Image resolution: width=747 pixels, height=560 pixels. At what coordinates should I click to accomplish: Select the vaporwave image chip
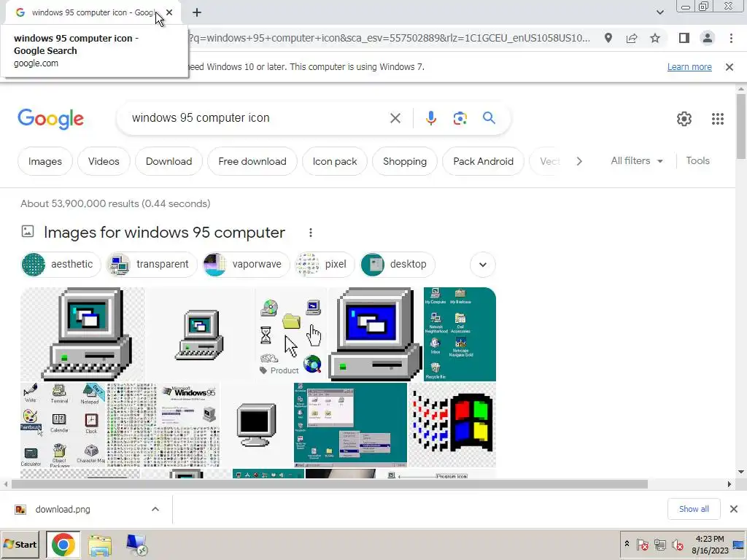tap(245, 264)
